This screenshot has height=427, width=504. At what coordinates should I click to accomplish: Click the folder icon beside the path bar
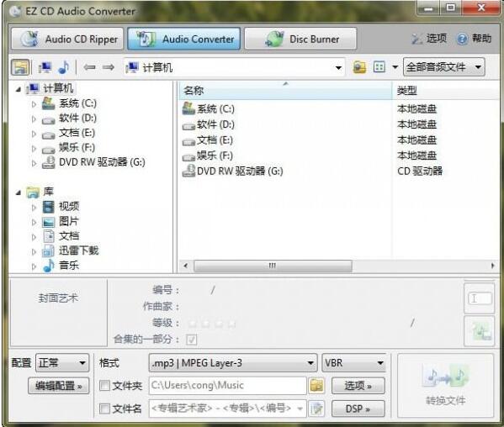coord(359,67)
